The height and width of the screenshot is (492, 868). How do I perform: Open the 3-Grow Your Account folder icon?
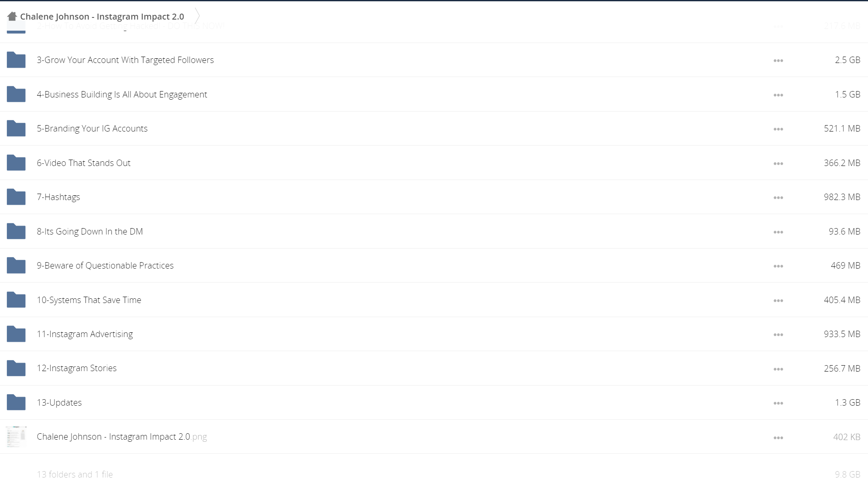click(x=16, y=60)
